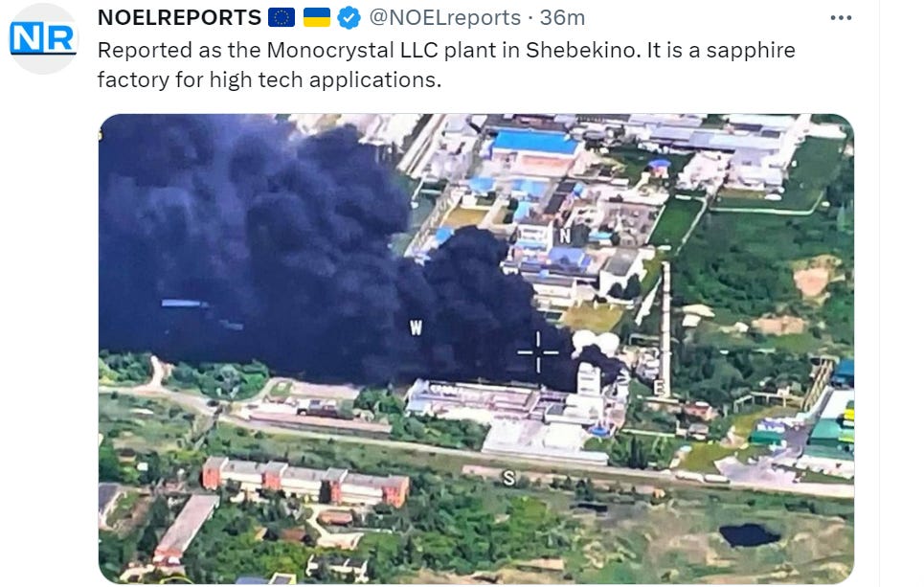Image resolution: width=924 pixels, height=587 pixels.
Task: Click the white crosshair reticle
Action: coord(538,352)
